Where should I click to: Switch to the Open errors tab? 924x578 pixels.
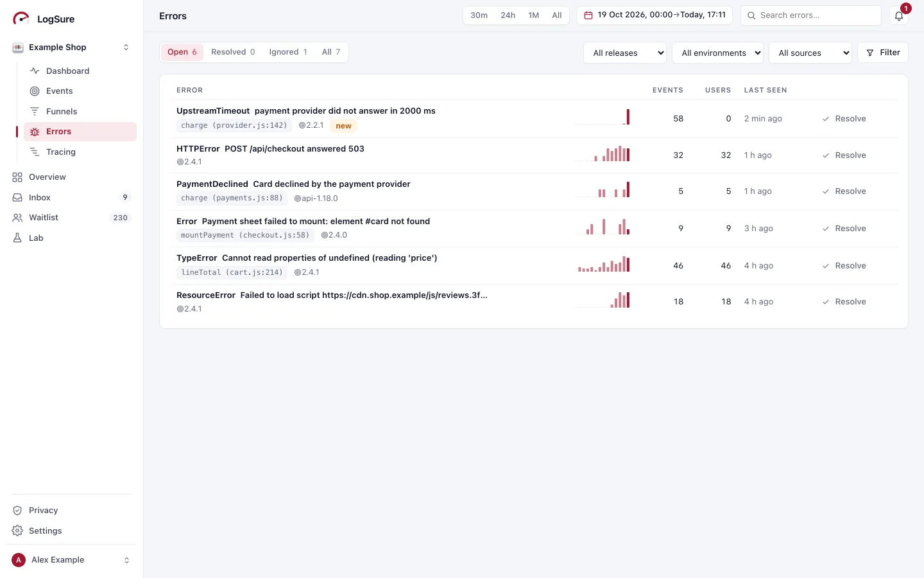click(x=182, y=52)
